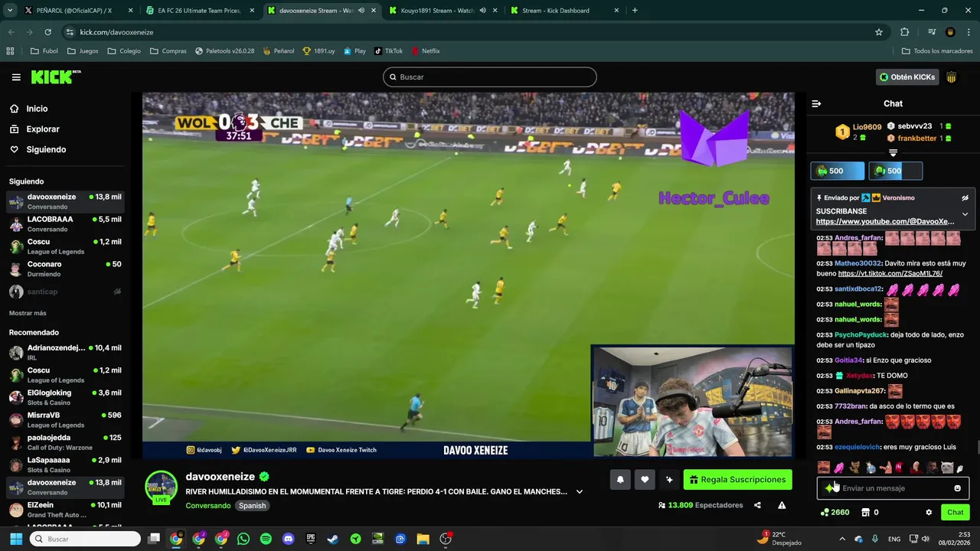Viewport: 980px width, 551px height.
Task: Open offline channel santicap in sidebar
Action: coord(65,292)
